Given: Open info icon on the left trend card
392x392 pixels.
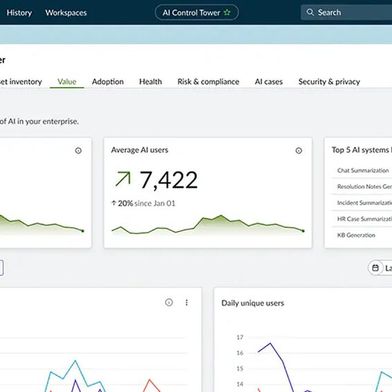Looking at the screenshot, I should pyautogui.click(x=78, y=151).
